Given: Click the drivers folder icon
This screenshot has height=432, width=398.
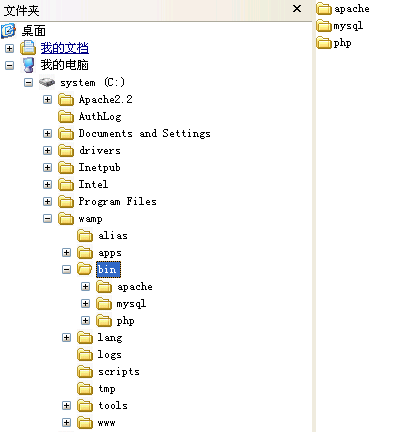Looking at the screenshot, I should (66, 150).
